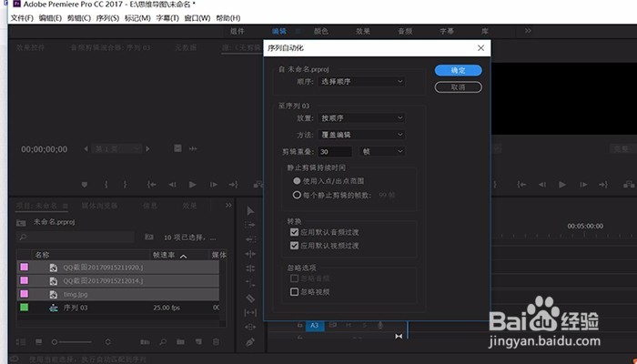
Task: Select 'Frames Per Still' radio option
Action: [x=297, y=195]
